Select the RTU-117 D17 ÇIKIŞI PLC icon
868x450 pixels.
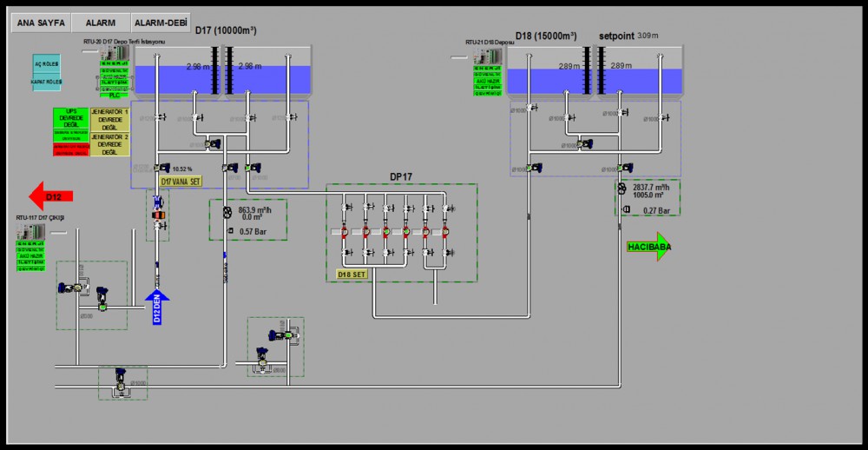coord(31,233)
